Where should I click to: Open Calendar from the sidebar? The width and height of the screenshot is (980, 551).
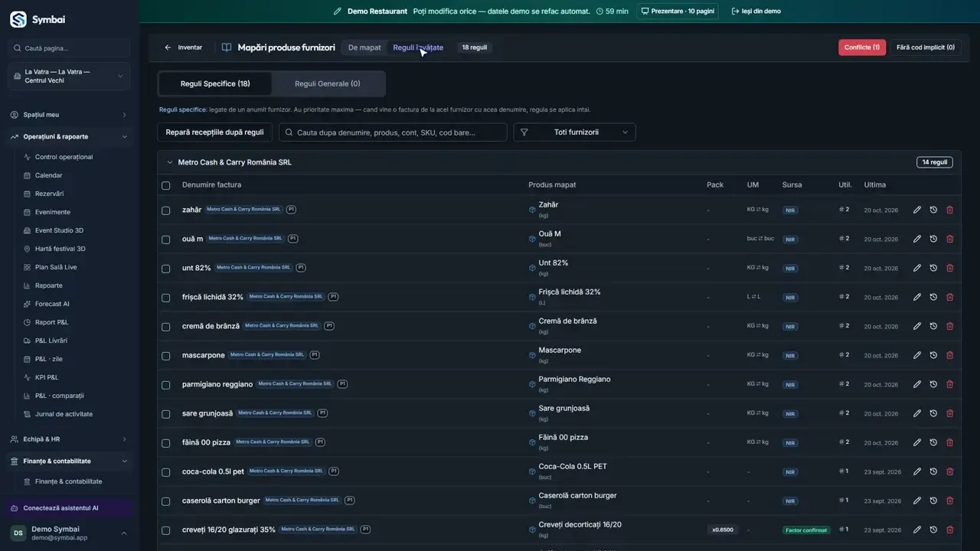tap(48, 175)
